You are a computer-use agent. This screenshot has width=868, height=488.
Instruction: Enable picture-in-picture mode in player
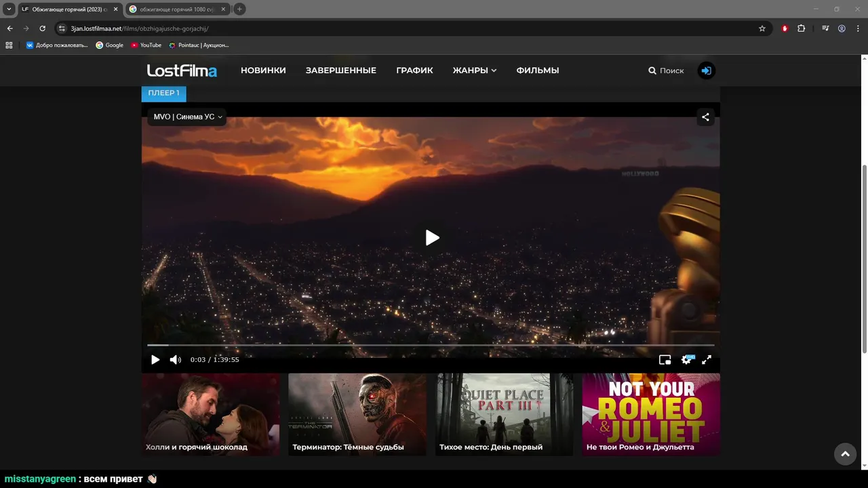(665, 360)
